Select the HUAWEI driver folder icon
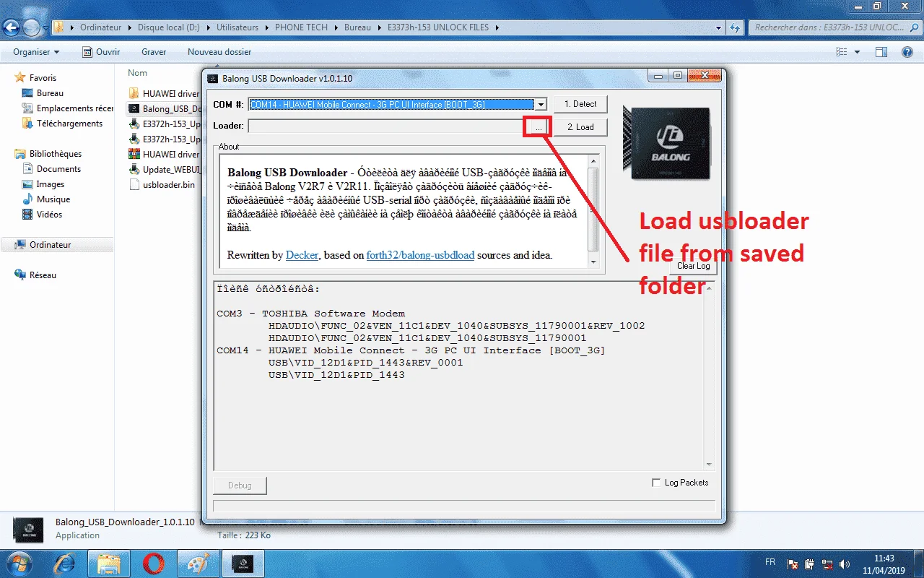The width and height of the screenshot is (924, 578). coord(134,93)
